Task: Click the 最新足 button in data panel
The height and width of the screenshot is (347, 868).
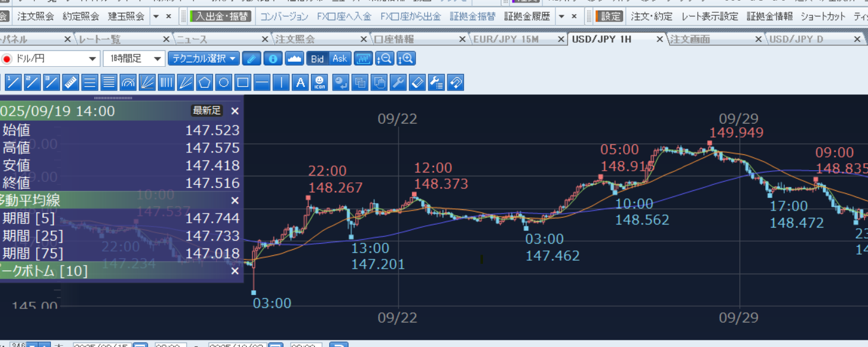Action: (x=206, y=111)
